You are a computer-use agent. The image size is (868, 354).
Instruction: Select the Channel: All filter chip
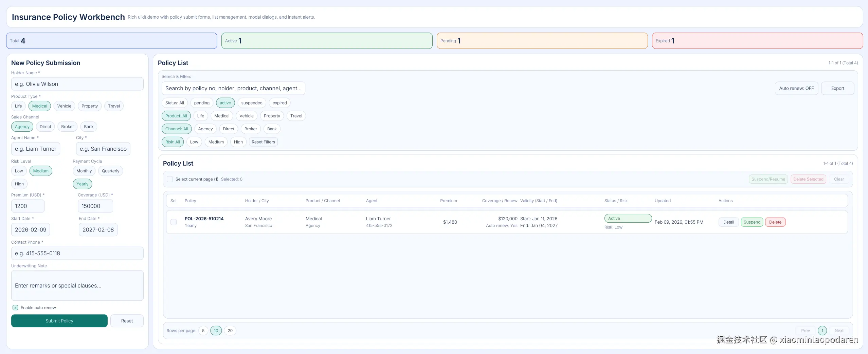[x=177, y=129]
